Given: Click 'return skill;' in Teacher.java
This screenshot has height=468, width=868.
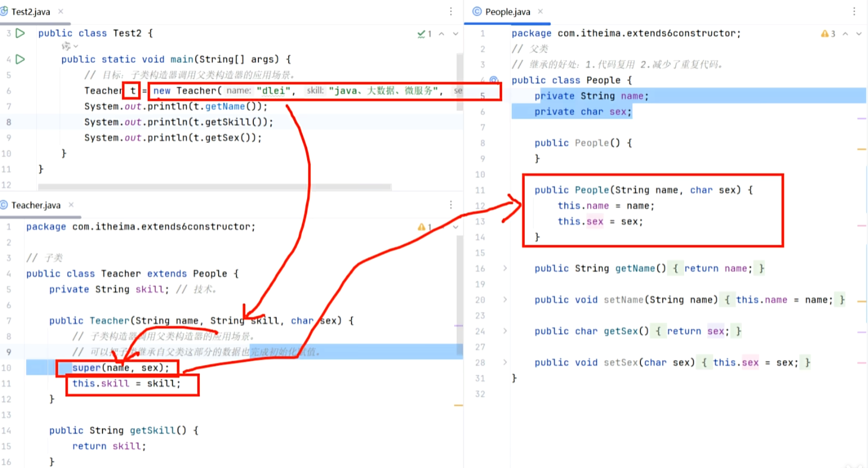Looking at the screenshot, I should point(109,446).
